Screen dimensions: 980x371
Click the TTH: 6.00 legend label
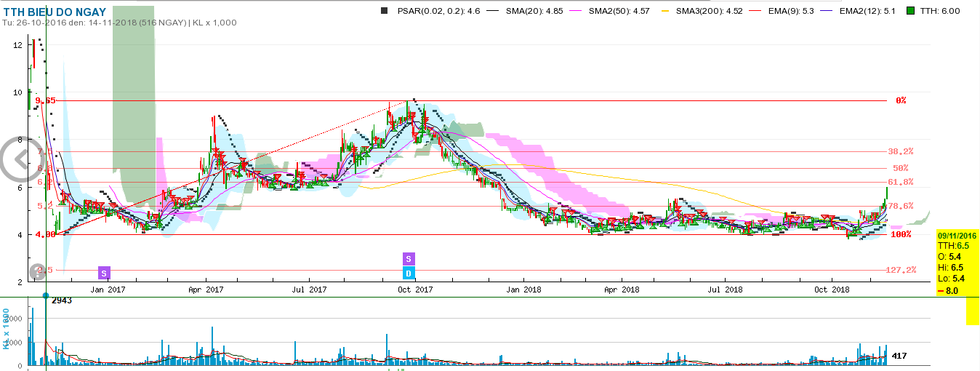click(x=940, y=11)
